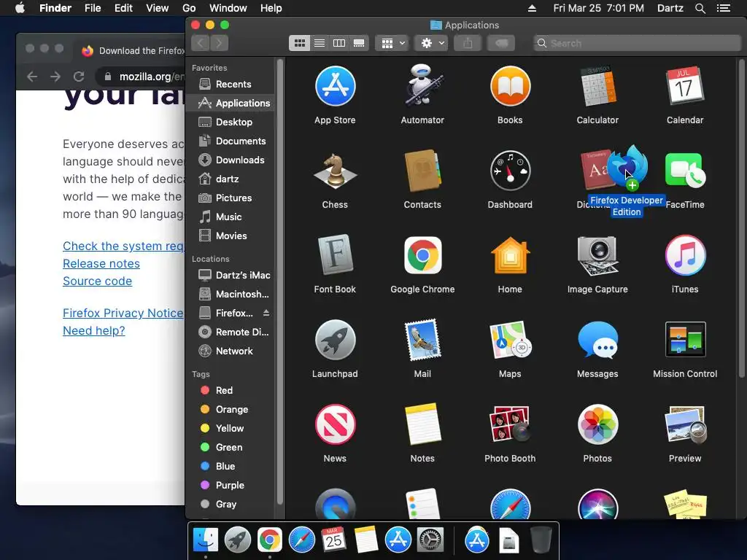This screenshot has width=747, height=560.
Task: Go back in Finder navigation
Action: (x=201, y=43)
